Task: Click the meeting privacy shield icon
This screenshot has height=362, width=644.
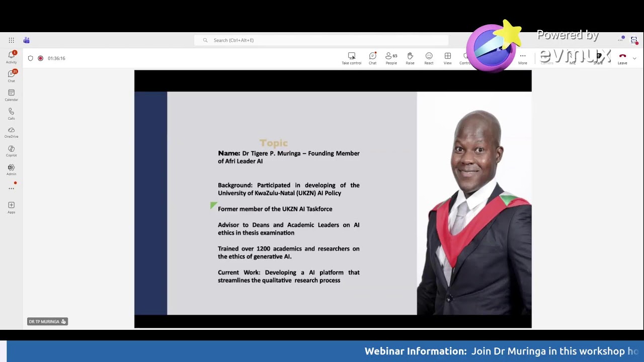Action: 31,58
